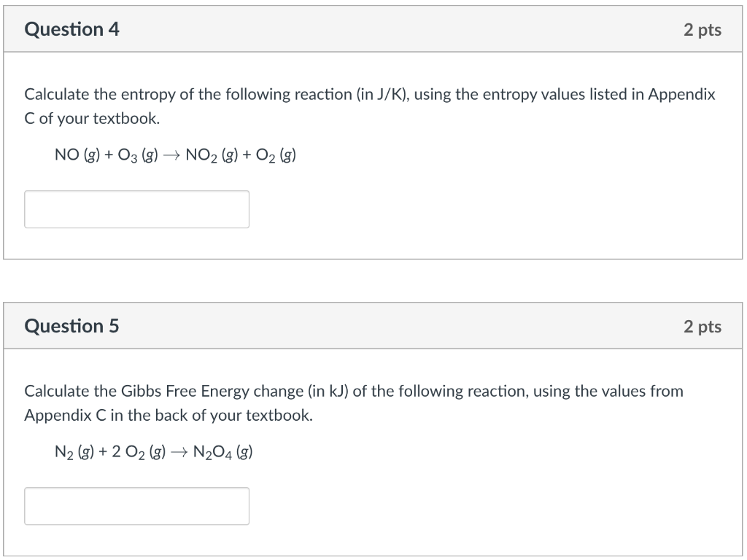This screenshot has width=747, height=560.
Task: Click the N2 (g) reactant in Question 5
Action: point(74,452)
